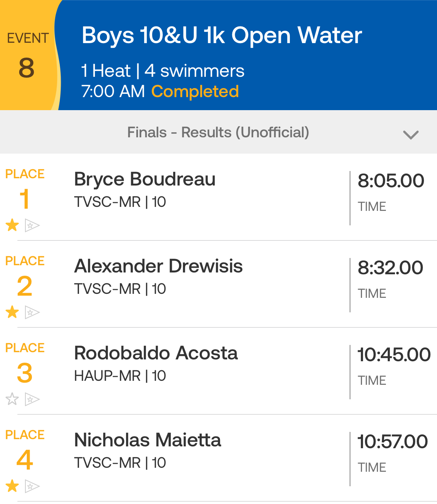This screenshot has width=437, height=504.
Task: Toggle favorite star for Bryce Boudreau
Action: coord(12,225)
